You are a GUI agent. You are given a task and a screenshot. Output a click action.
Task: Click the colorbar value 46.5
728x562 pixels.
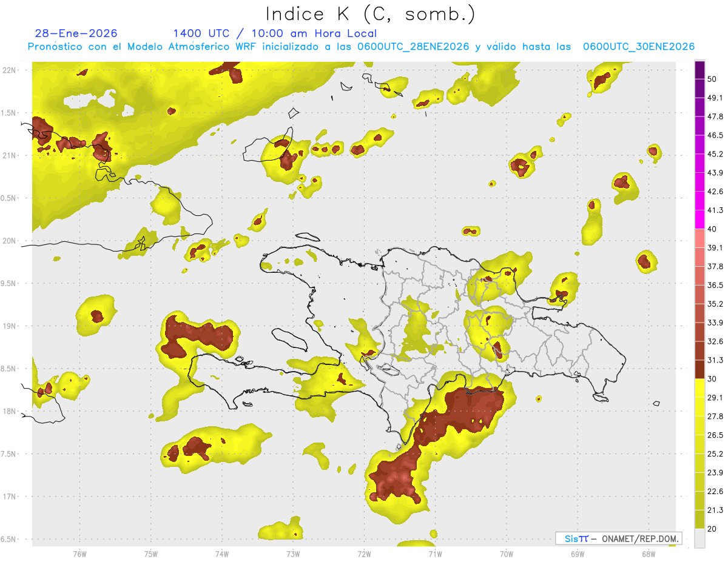pos(715,135)
